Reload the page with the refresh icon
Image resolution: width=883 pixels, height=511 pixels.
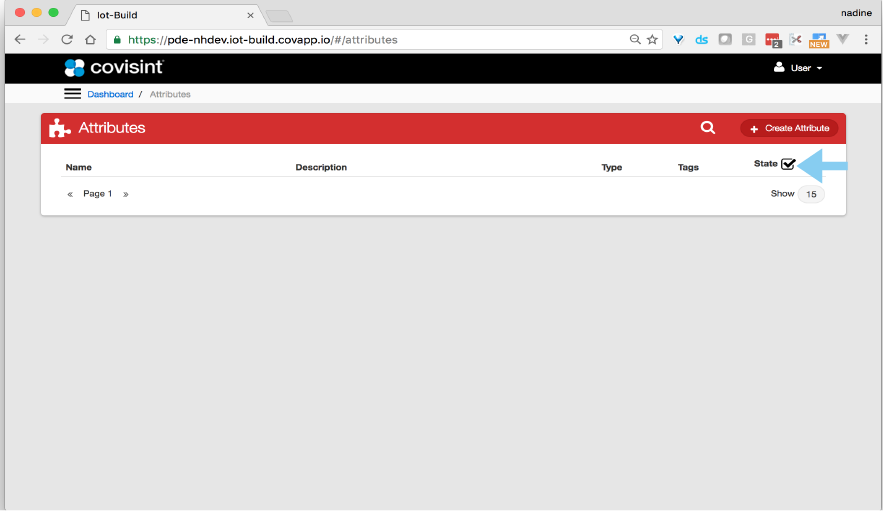(x=67, y=40)
